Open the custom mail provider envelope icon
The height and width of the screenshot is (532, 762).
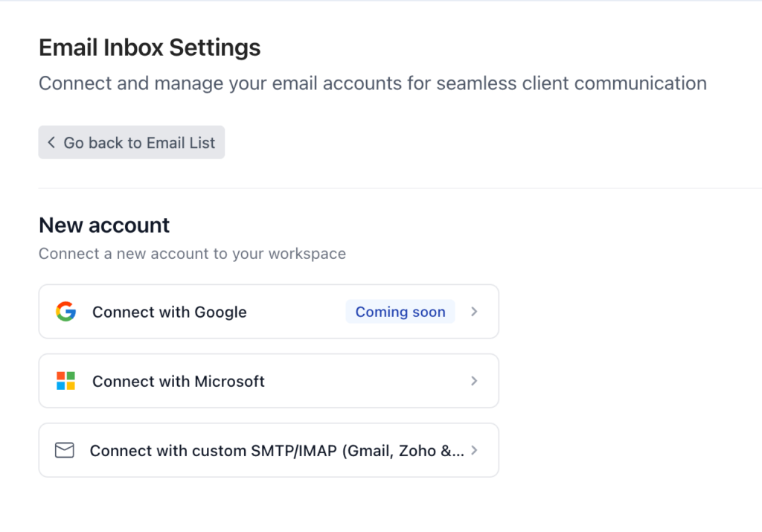pos(65,449)
